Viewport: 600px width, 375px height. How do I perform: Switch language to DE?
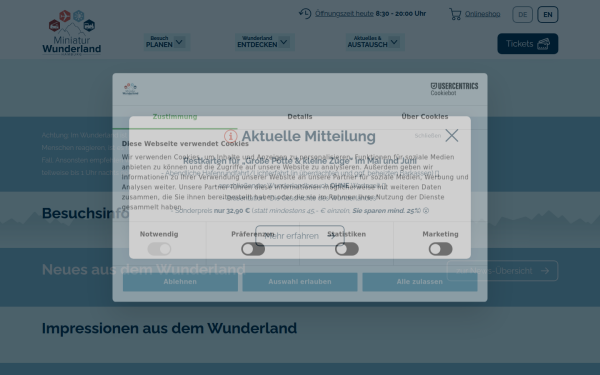click(522, 15)
